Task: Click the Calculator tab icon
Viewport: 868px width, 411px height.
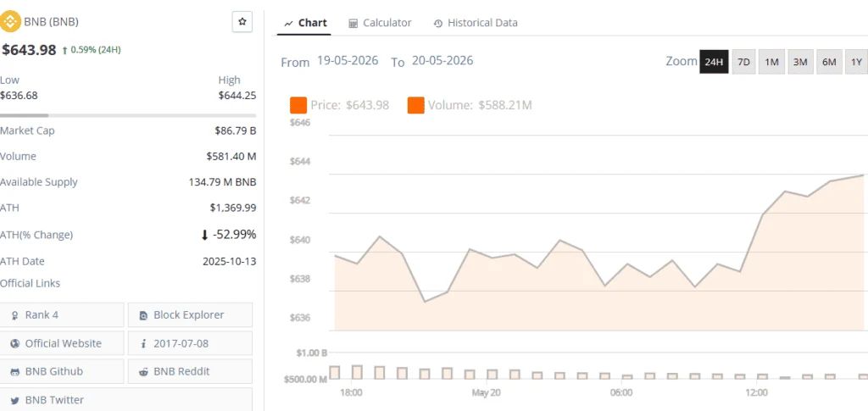Action: coord(353,23)
